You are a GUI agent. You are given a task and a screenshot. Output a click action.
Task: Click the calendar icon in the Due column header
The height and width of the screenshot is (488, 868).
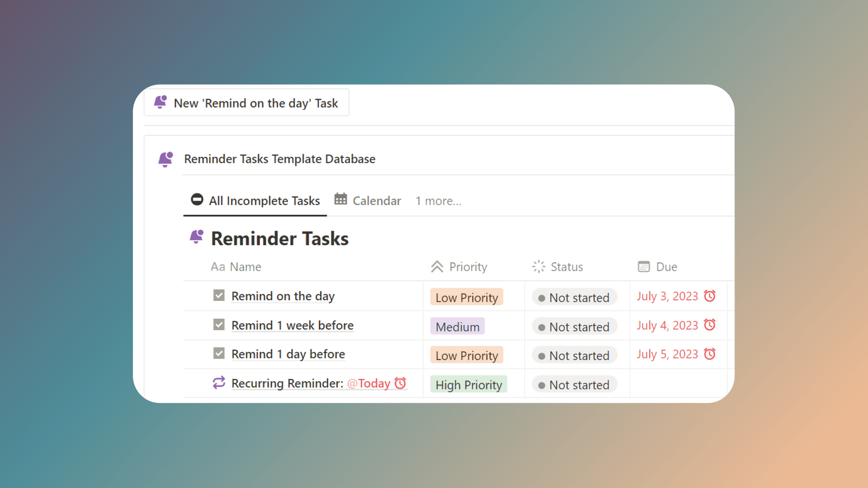coord(643,266)
